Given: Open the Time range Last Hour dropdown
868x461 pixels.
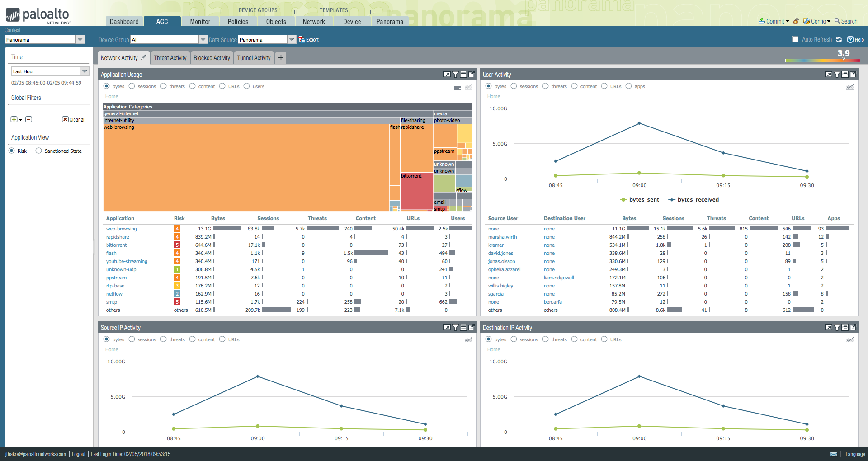Looking at the screenshot, I should pos(50,71).
